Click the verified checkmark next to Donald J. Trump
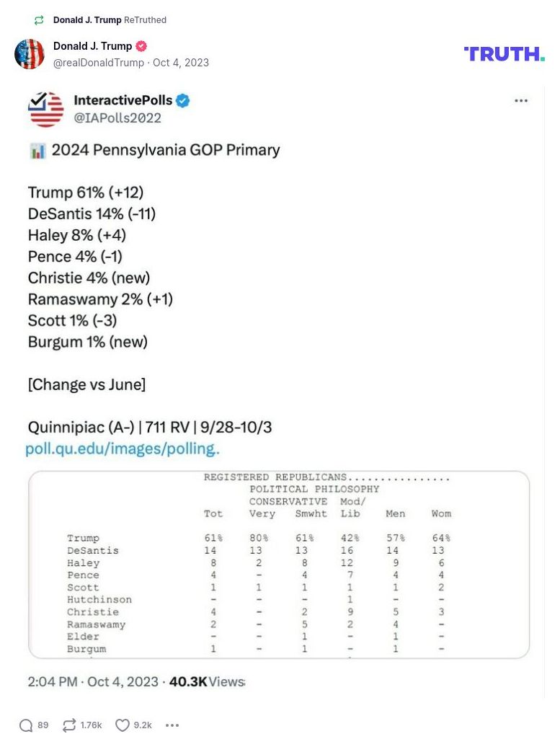560x747 pixels. (x=142, y=45)
